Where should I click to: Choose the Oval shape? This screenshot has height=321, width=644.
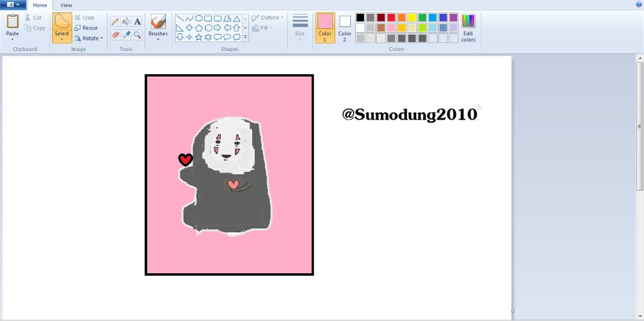point(198,18)
